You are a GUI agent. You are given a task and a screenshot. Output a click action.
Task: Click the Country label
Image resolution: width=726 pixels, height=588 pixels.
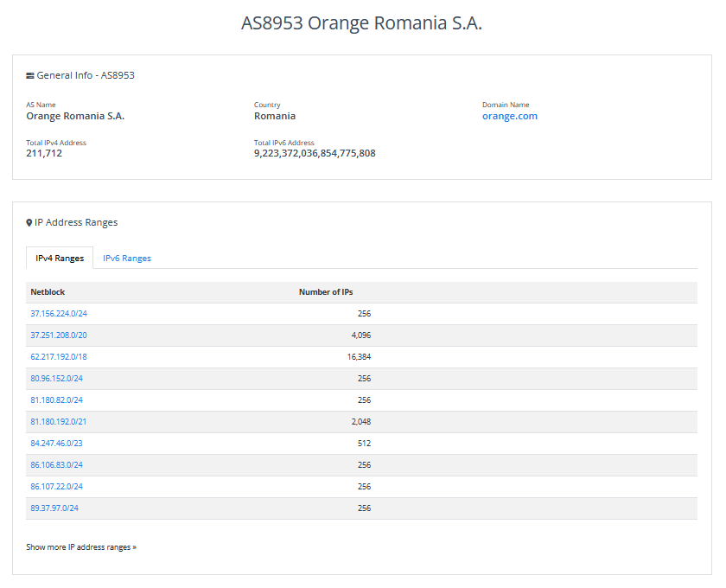tap(267, 105)
